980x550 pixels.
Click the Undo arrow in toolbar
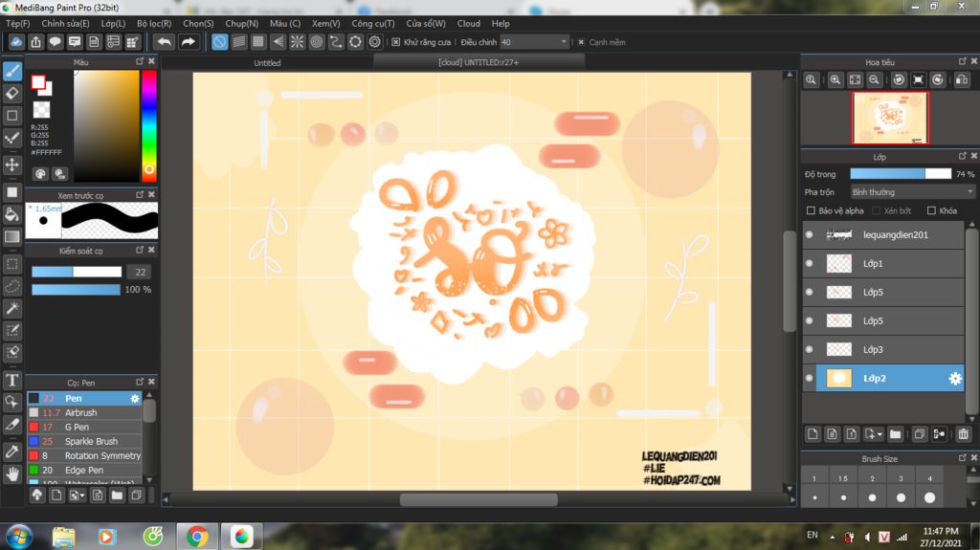(165, 42)
